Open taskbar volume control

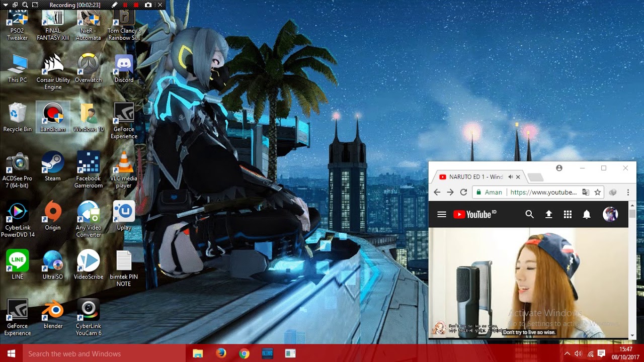[578, 353]
